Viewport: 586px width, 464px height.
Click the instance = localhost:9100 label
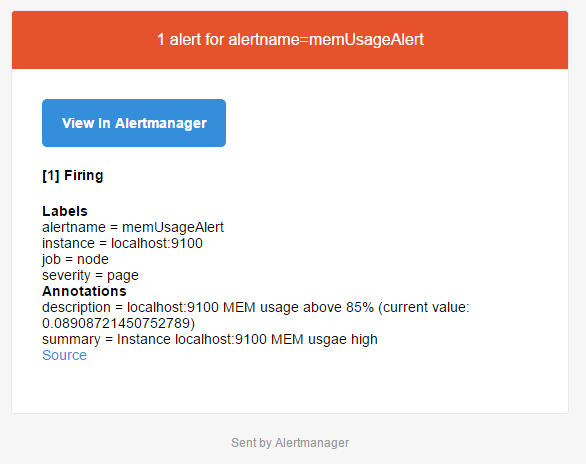click(122, 243)
